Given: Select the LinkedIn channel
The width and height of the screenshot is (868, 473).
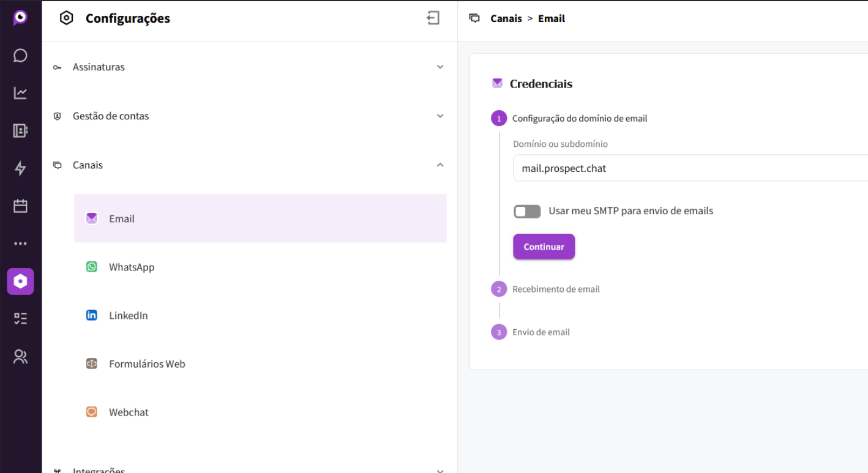Looking at the screenshot, I should (128, 315).
